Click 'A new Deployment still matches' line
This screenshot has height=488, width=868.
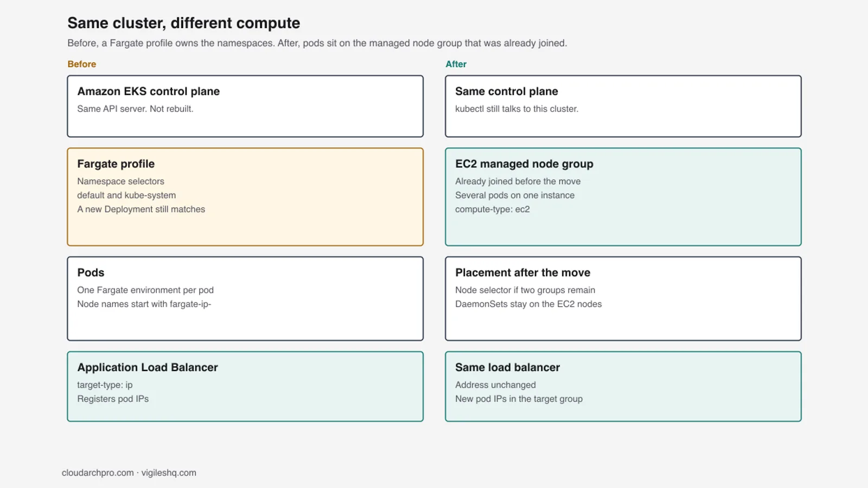pyautogui.click(x=141, y=209)
